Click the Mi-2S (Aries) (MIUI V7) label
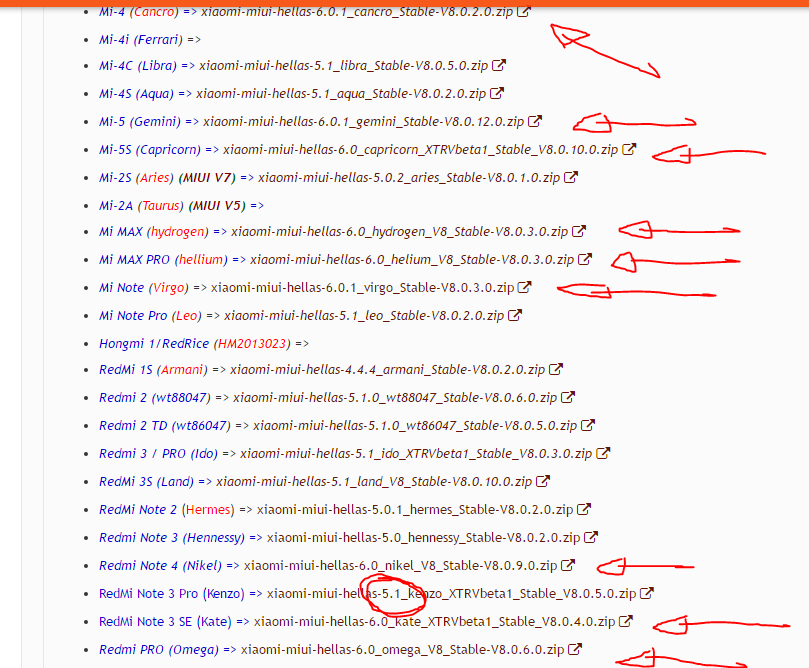This screenshot has height=668, width=809. 167,177
